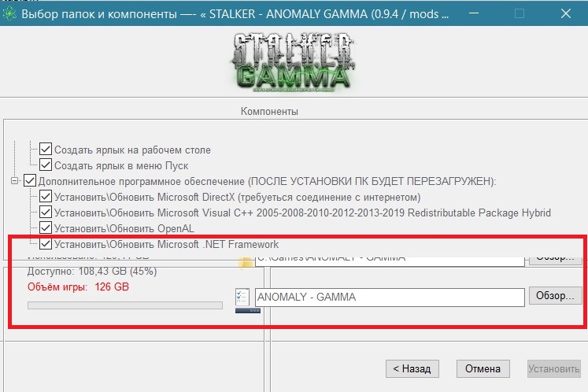Uncheck 'Создать ярлык в меню Пуск'

point(46,165)
